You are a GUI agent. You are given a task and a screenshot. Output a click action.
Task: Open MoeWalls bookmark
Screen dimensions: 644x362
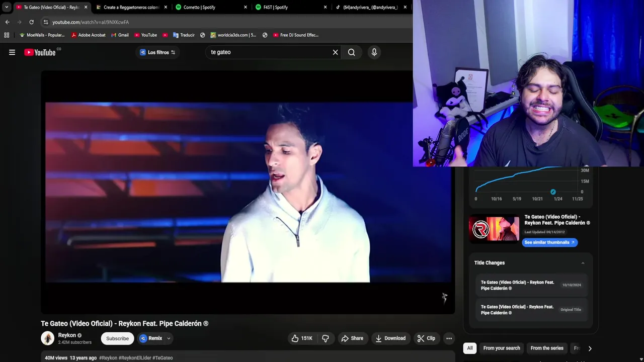[42, 35]
